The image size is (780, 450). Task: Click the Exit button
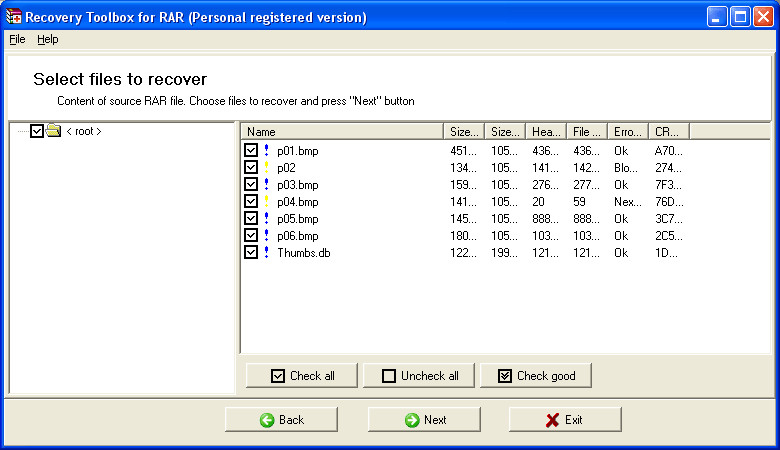click(565, 420)
